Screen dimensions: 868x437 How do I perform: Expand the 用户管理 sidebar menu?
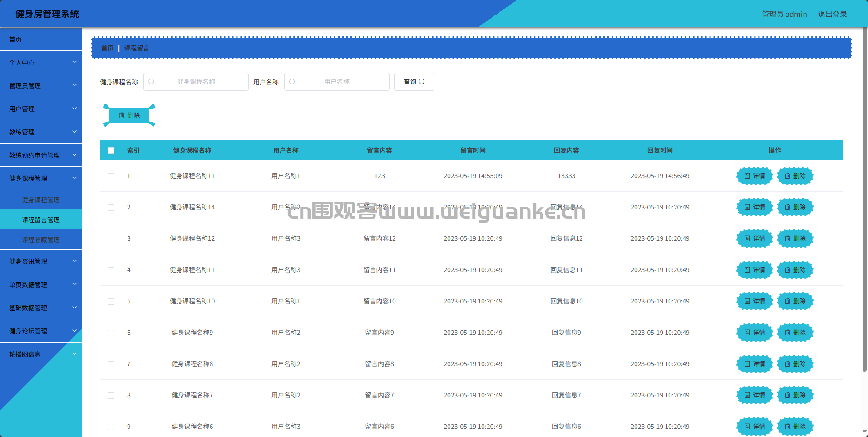point(41,109)
